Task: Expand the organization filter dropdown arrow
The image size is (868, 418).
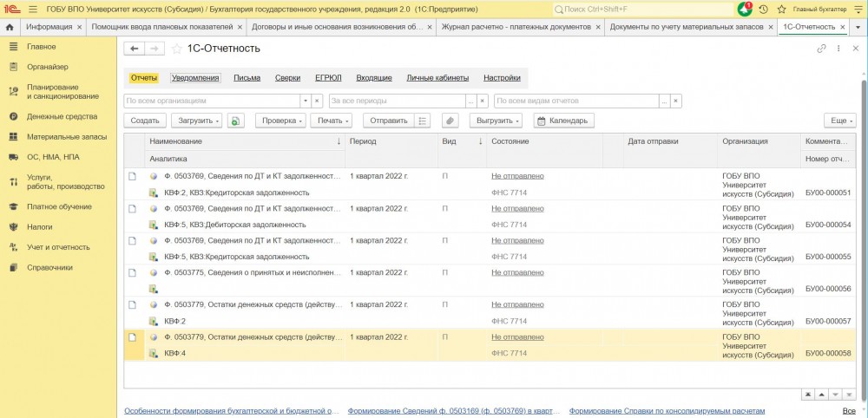Action: point(305,101)
